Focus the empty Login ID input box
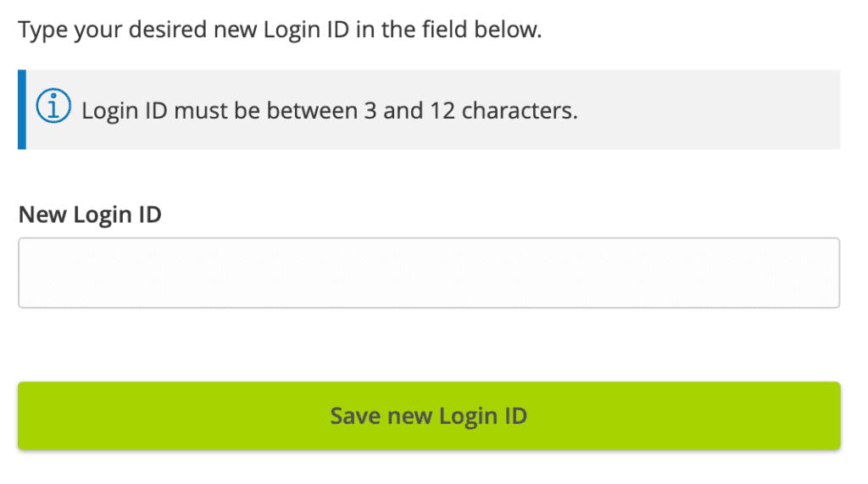Viewport: 868px width, 484px height. [x=429, y=273]
